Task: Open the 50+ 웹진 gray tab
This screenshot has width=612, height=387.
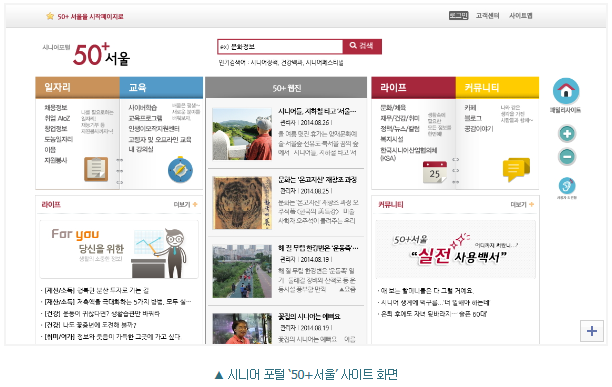Action: click(286, 88)
